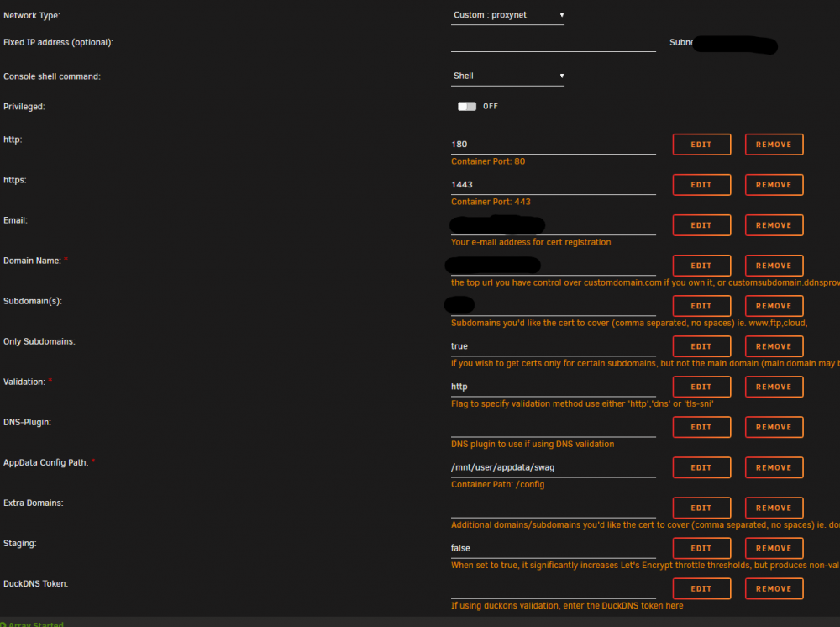Remove the https port setting
The width and height of the screenshot is (840, 627).
tap(774, 185)
